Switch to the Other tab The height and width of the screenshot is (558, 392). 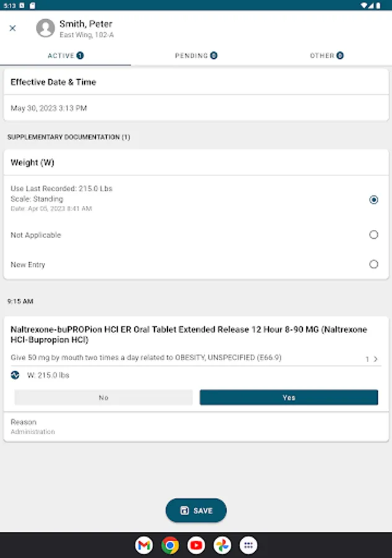[x=326, y=56]
